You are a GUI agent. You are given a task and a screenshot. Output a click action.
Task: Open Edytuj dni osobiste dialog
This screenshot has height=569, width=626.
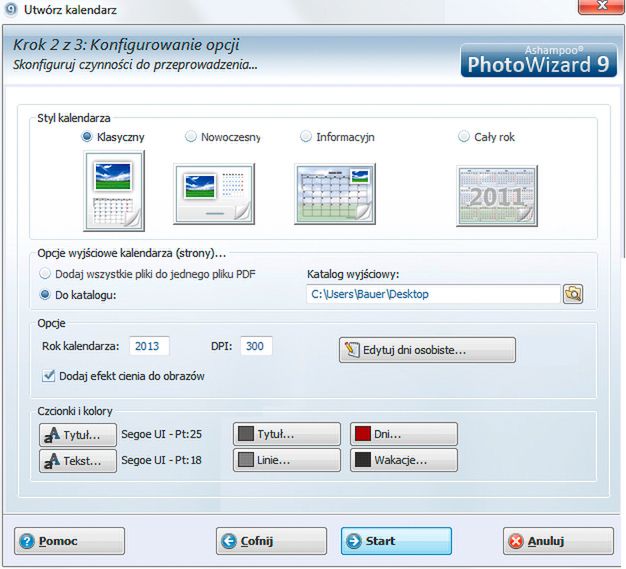[x=427, y=350]
